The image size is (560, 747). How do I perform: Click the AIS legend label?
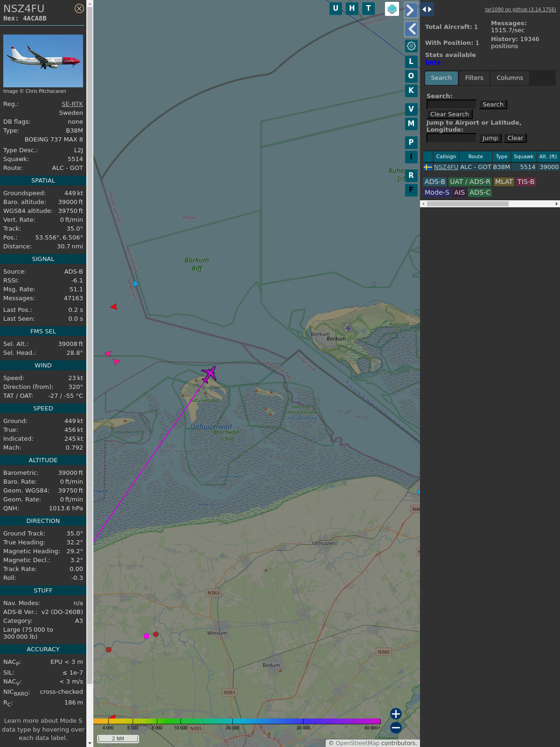(x=460, y=192)
